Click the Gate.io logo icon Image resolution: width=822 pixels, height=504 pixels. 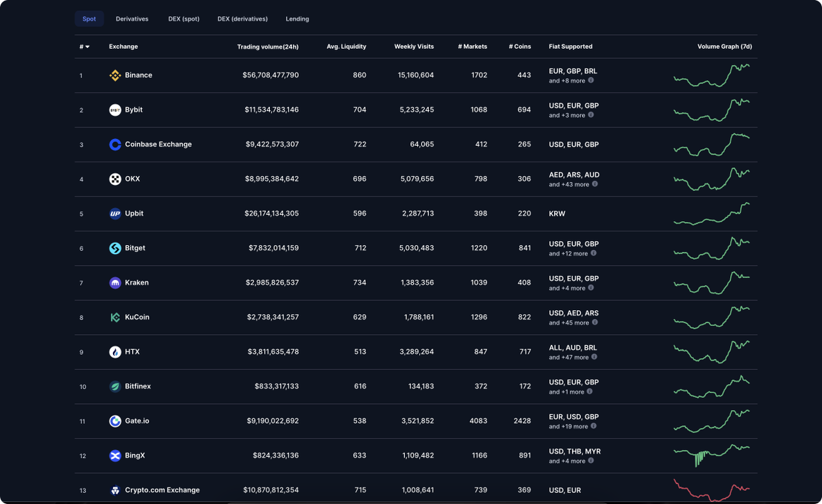click(115, 421)
